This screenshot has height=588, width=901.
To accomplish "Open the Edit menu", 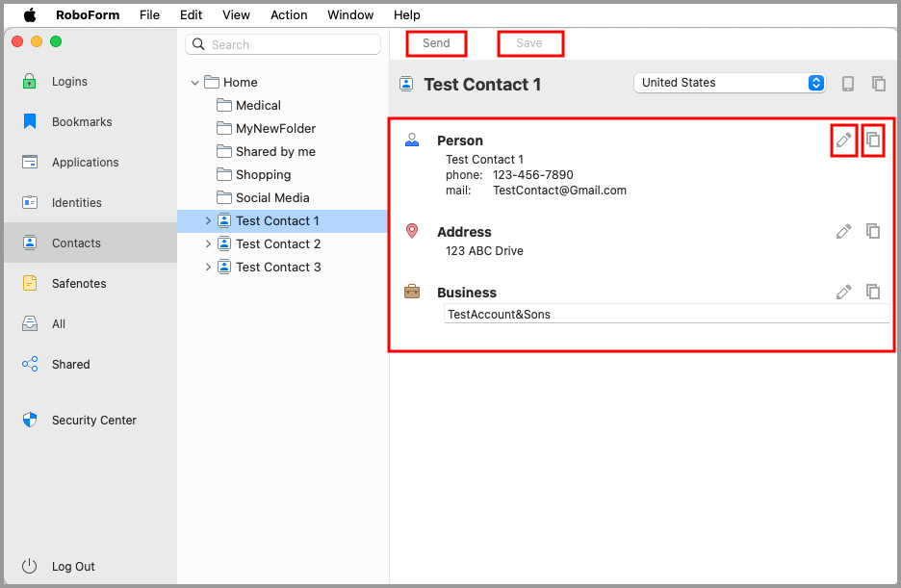I will tap(191, 15).
